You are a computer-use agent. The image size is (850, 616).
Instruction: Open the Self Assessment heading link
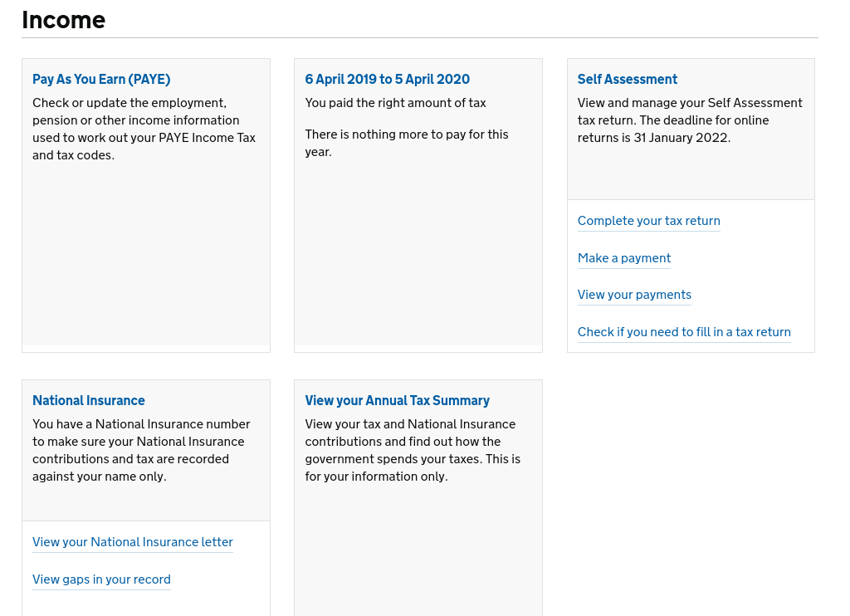(x=627, y=80)
